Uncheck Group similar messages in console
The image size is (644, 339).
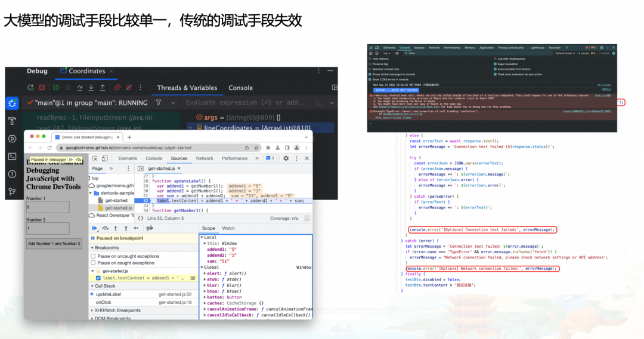tap(370, 74)
